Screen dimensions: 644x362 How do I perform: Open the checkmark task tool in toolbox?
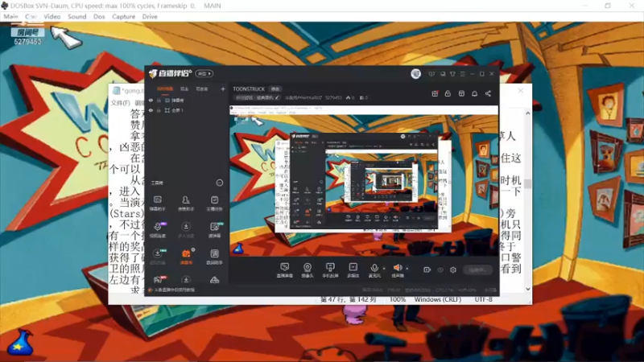pyautogui.click(x=214, y=203)
